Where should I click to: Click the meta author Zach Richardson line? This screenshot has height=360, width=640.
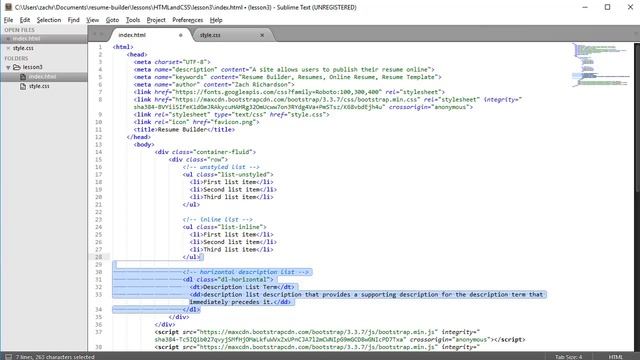[x=214, y=84]
